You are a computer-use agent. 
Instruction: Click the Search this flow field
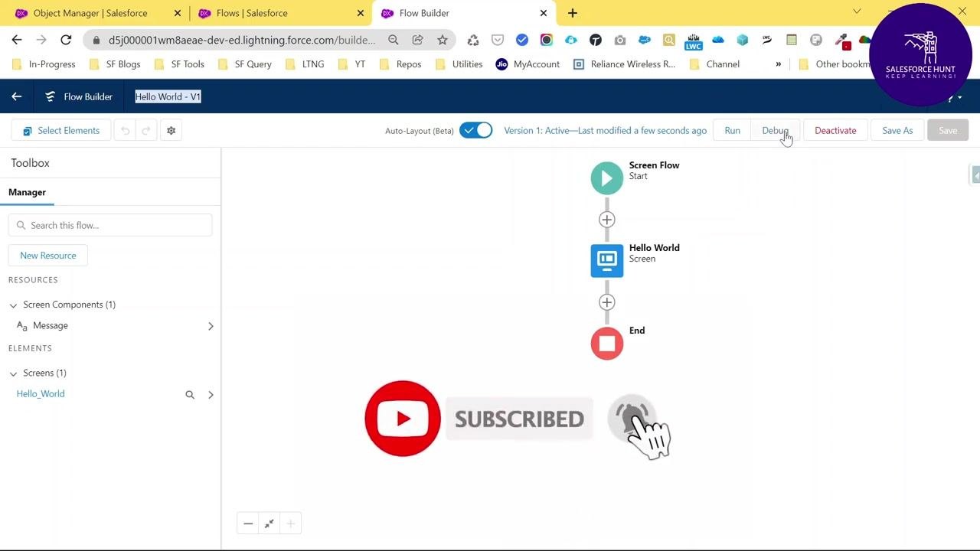coord(110,225)
